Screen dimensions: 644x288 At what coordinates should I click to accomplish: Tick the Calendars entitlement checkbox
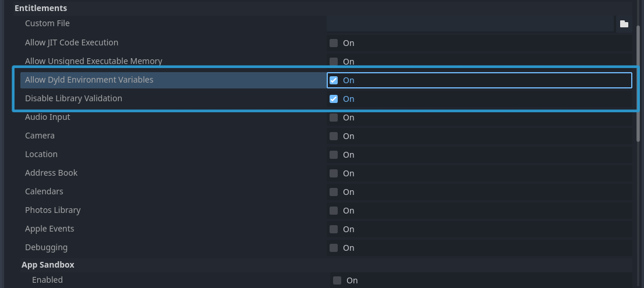(x=334, y=192)
